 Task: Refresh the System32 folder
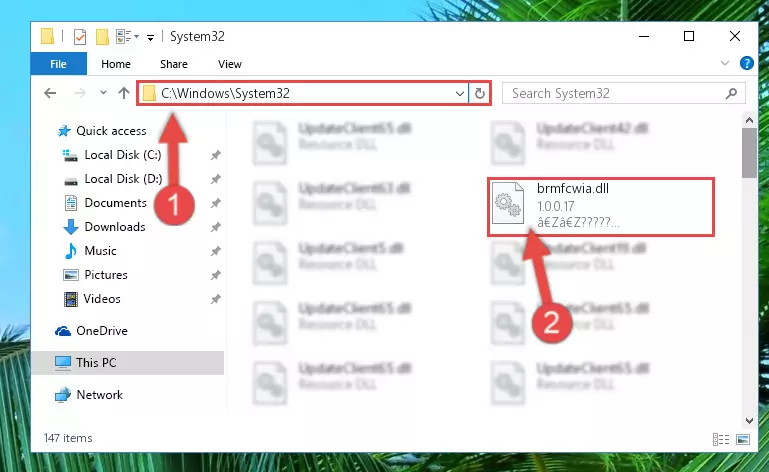point(480,93)
